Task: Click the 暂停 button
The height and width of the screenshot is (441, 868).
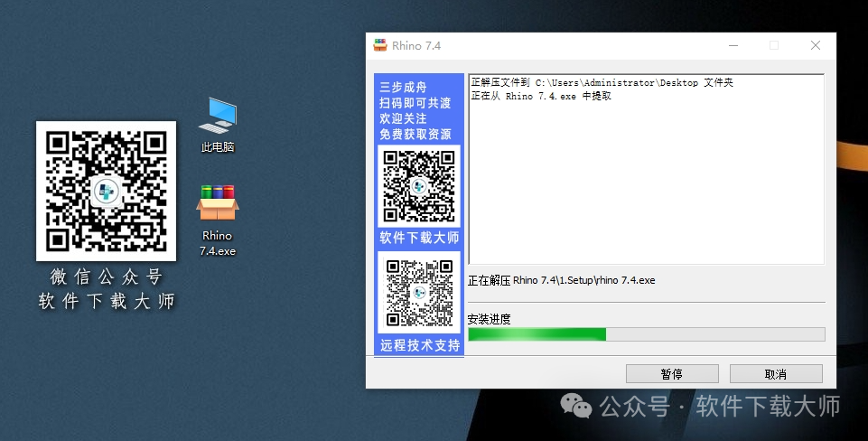Action: [x=672, y=374]
